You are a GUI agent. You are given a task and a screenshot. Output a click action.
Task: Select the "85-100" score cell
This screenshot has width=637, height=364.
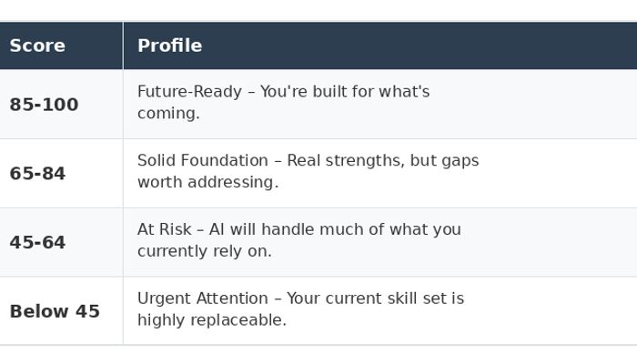[44, 105]
